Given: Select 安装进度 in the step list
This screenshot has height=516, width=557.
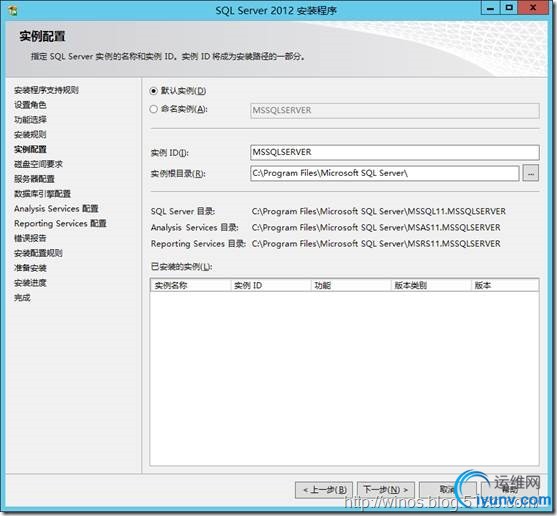Looking at the screenshot, I should [x=30, y=283].
